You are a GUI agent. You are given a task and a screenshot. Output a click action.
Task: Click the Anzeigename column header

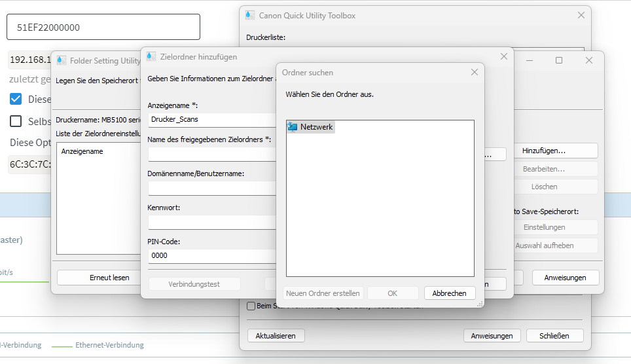(82, 151)
